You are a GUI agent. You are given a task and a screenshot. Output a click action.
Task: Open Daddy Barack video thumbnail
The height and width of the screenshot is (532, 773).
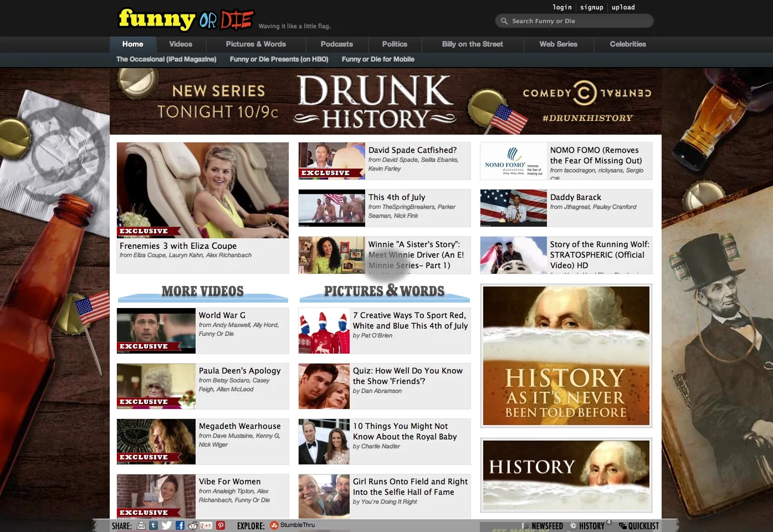tap(514, 208)
